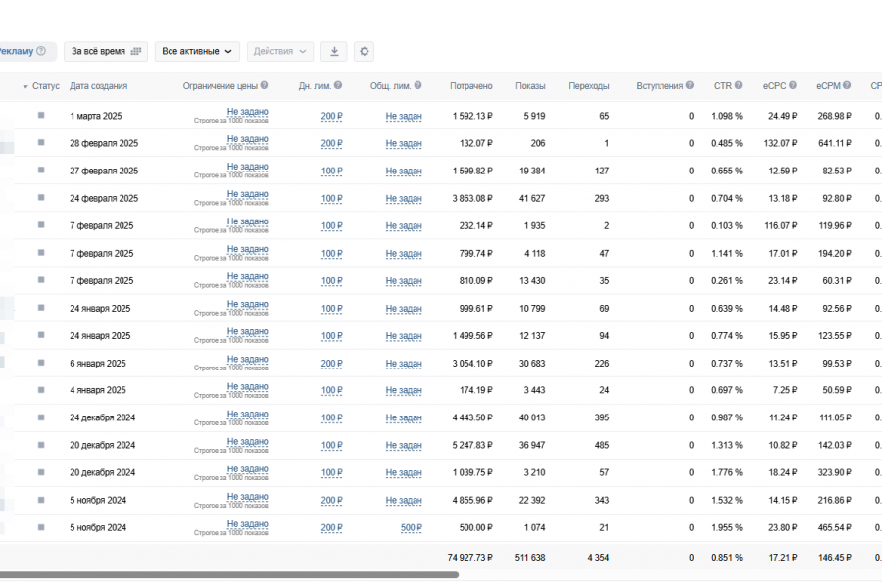Click clicks value 485
This screenshot has width=882, height=588.
click(602, 445)
